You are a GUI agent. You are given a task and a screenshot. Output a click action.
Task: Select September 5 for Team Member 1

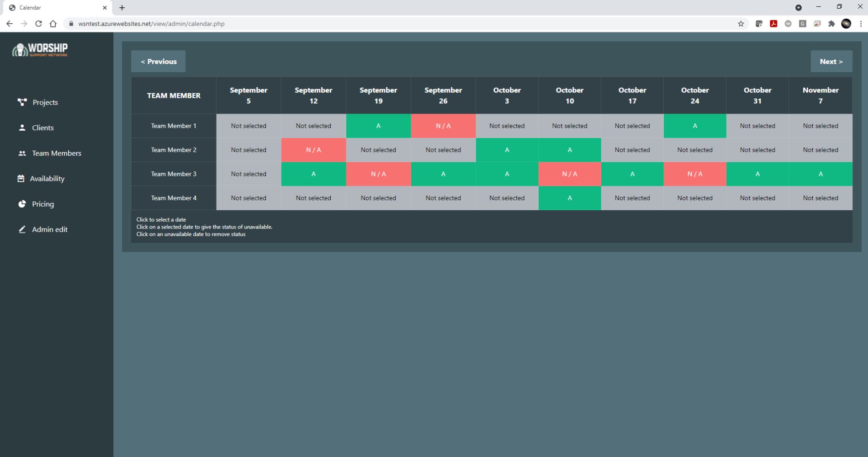click(x=249, y=126)
